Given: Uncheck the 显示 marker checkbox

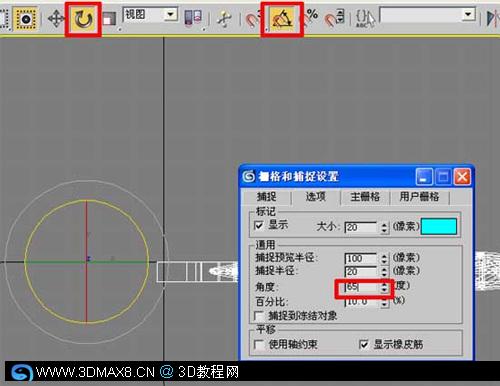Looking at the screenshot, I should [259, 225].
